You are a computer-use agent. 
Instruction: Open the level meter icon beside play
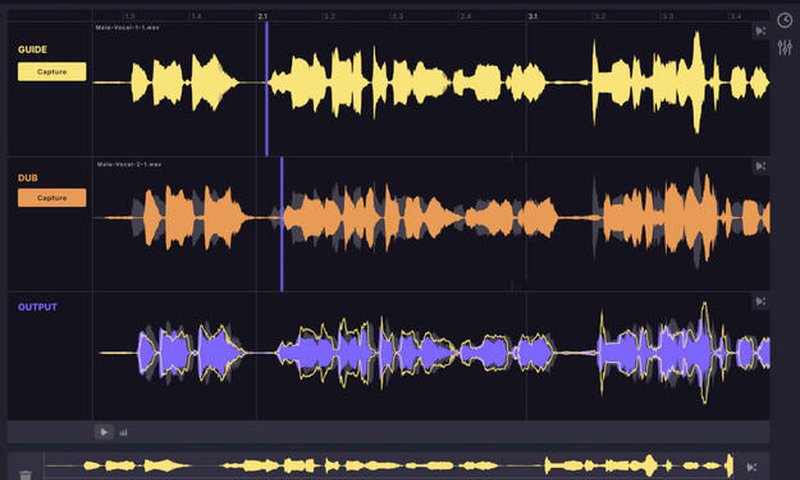124,433
